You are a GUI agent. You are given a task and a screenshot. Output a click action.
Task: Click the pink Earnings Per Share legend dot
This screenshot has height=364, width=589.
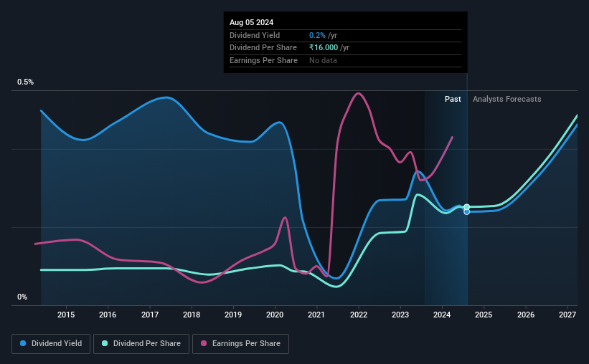coord(204,343)
